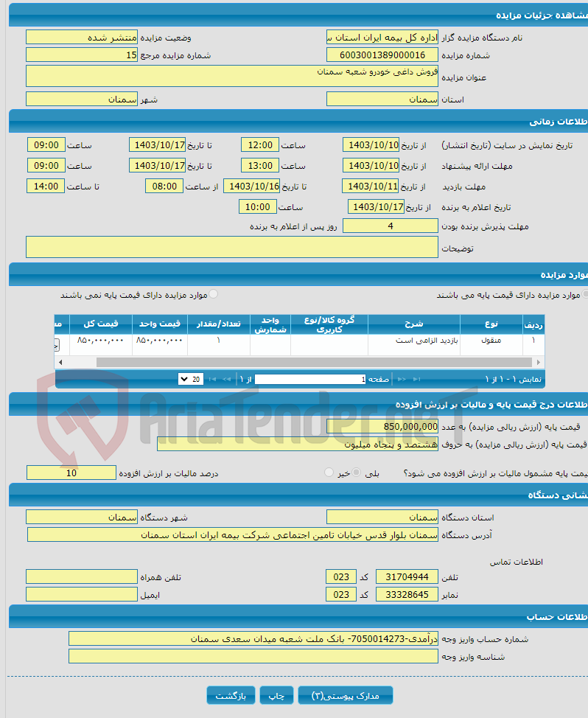Open rows-per-page dropdown showing 20

point(190,379)
